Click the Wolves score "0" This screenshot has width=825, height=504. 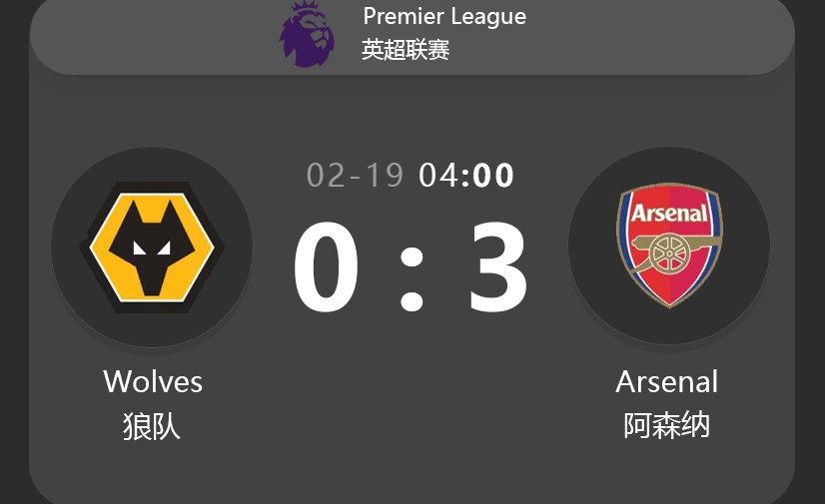(326, 269)
